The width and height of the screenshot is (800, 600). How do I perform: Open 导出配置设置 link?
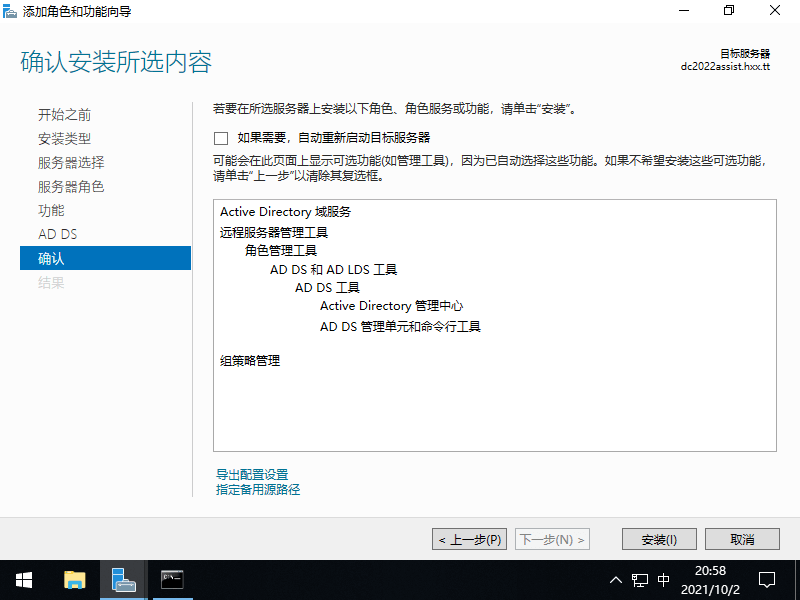point(252,474)
